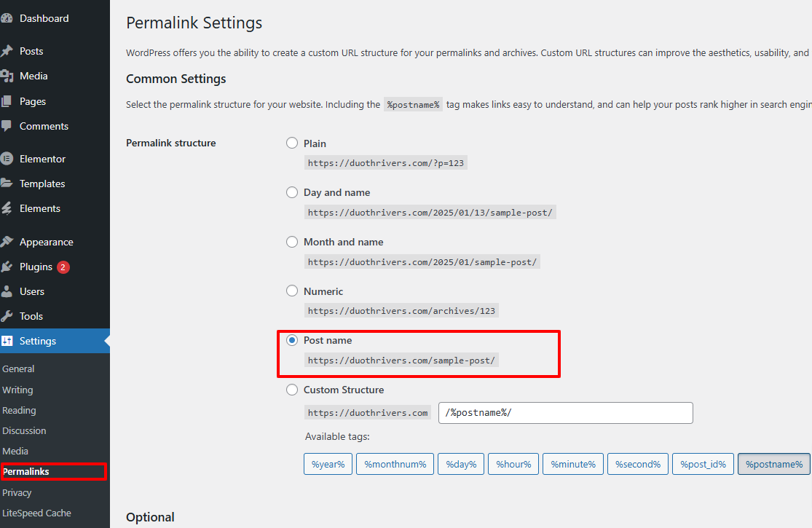Image resolution: width=812 pixels, height=528 pixels.
Task: Click the Templates folder icon
Action: pyautogui.click(x=7, y=184)
